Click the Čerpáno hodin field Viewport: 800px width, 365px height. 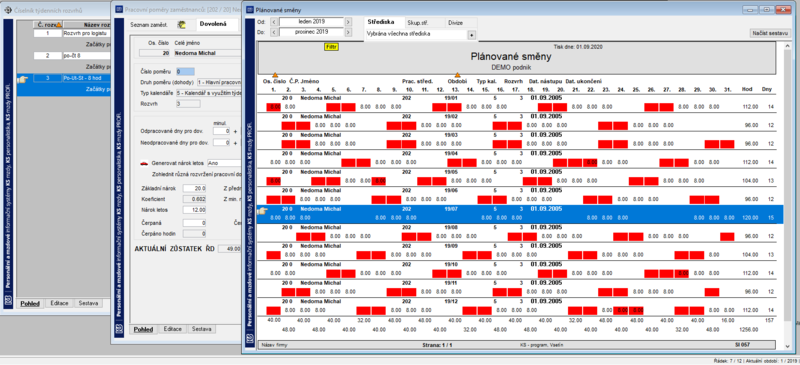click(194, 234)
